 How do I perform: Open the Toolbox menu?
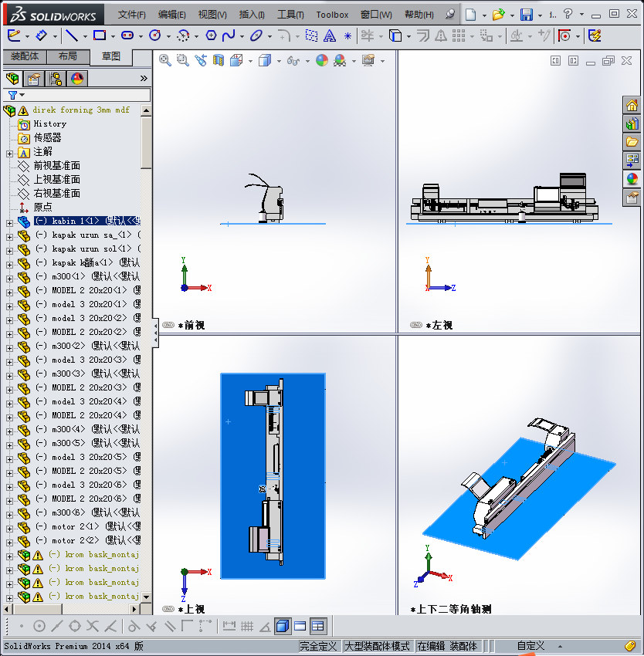[332, 15]
